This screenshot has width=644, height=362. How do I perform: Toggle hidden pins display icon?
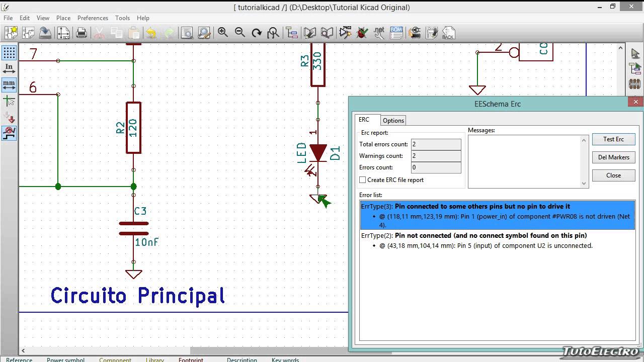[9, 117]
